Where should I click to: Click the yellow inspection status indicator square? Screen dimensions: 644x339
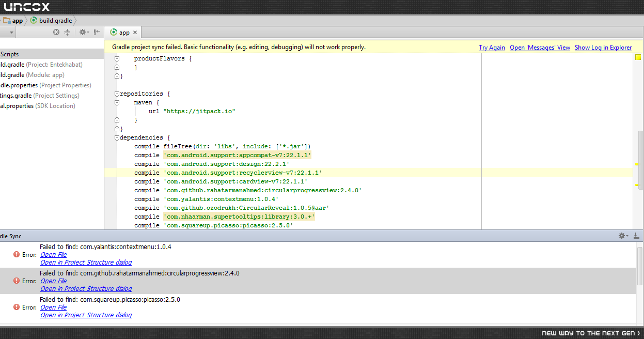638,57
